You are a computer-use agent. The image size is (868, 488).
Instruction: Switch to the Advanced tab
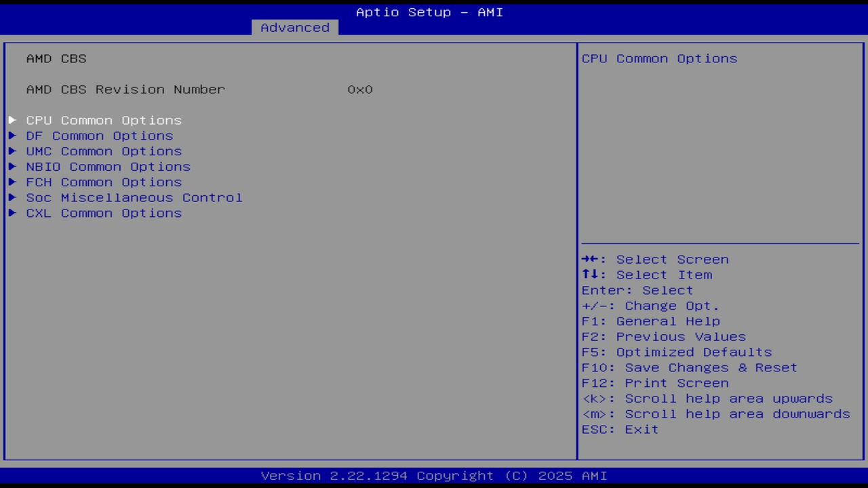point(294,27)
